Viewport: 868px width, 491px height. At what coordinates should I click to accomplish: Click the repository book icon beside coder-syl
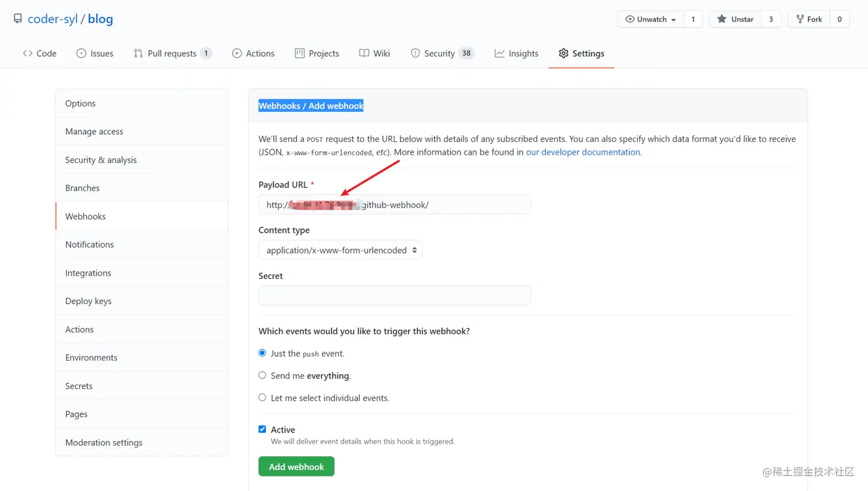18,19
